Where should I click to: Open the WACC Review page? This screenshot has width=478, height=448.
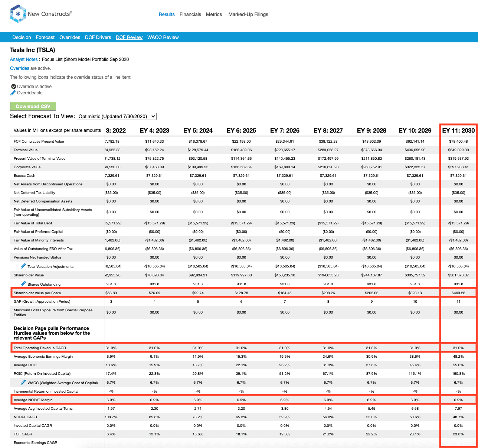pos(163,37)
